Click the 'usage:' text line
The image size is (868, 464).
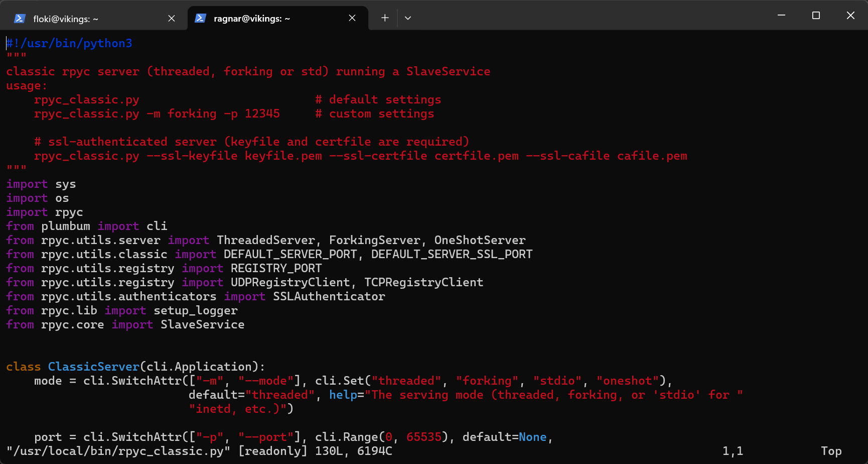tap(27, 85)
